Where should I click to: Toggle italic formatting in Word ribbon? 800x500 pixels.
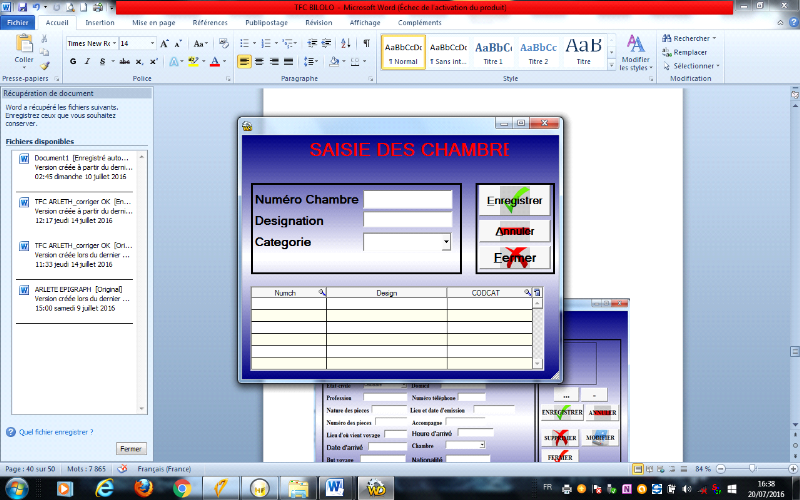[87, 62]
